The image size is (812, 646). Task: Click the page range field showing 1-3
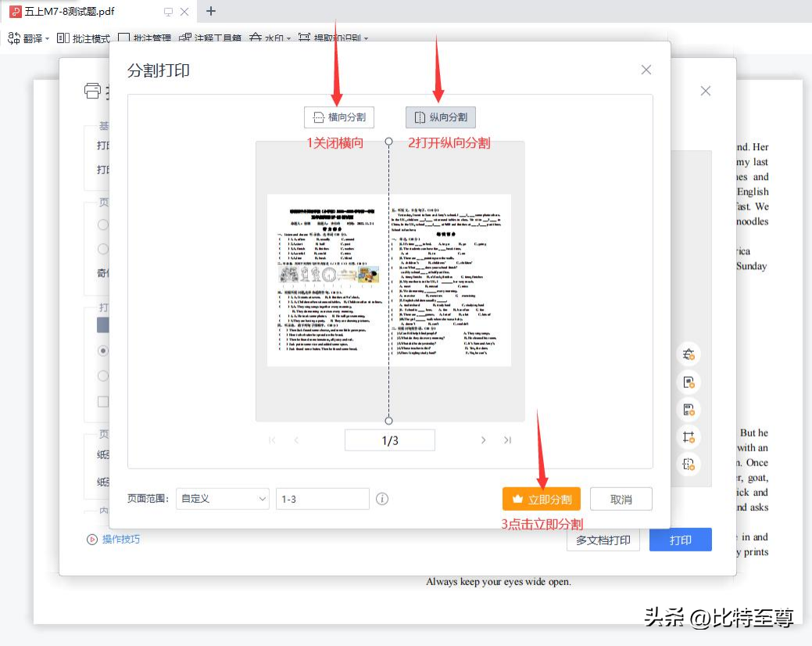click(323, 499)
